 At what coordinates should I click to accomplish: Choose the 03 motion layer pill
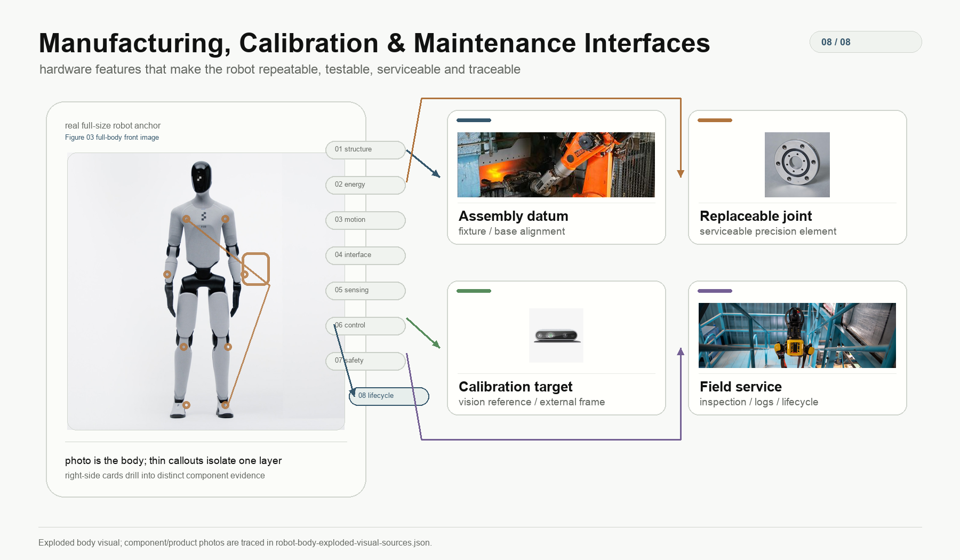(x=365, y=220)
